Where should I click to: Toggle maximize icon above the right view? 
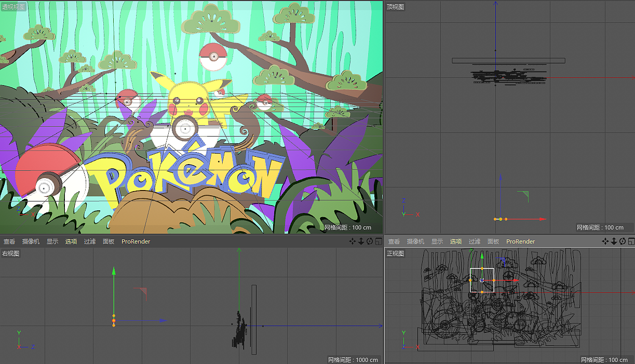378,241
